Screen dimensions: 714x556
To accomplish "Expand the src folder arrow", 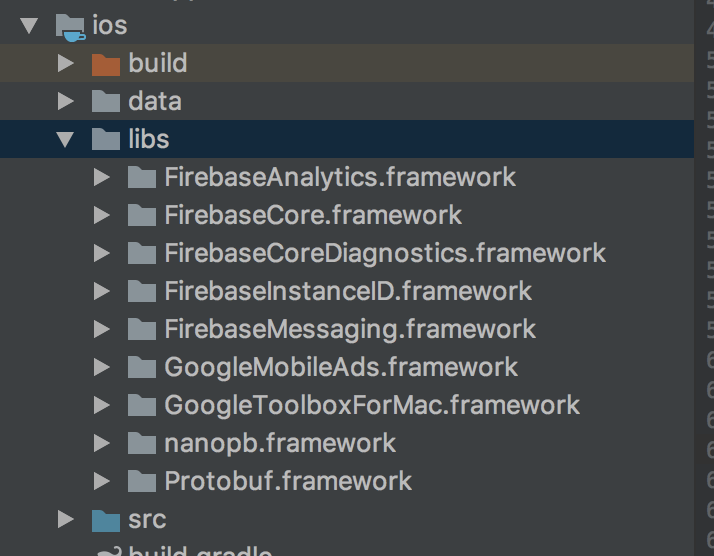I will tap(66, 520).
